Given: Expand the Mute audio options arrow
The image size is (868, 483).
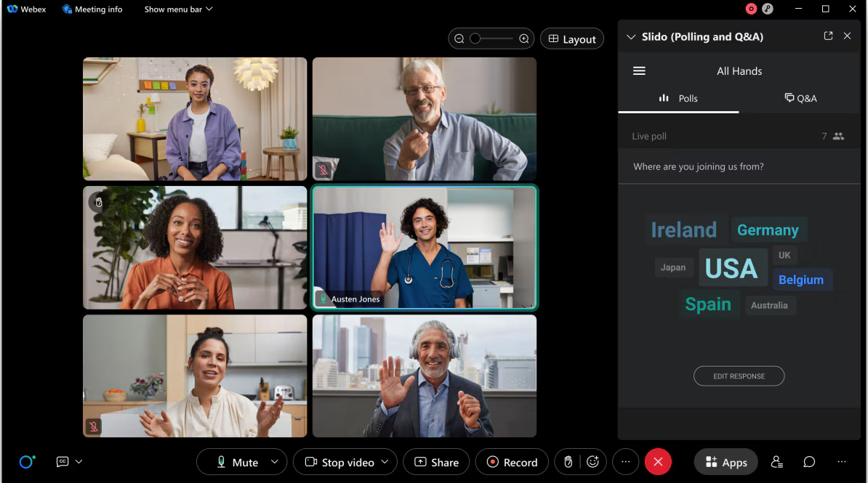Looking at the screenshot, I should click(x=274, y=462).
